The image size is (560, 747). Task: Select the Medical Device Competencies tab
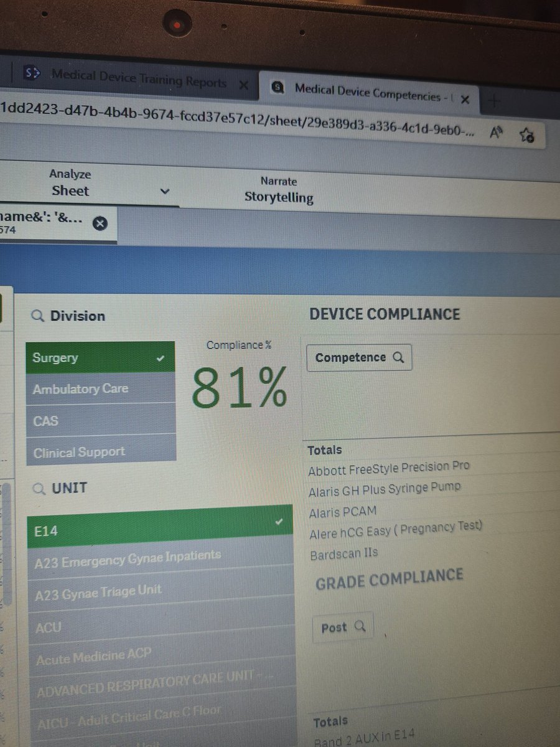(370, 94)
